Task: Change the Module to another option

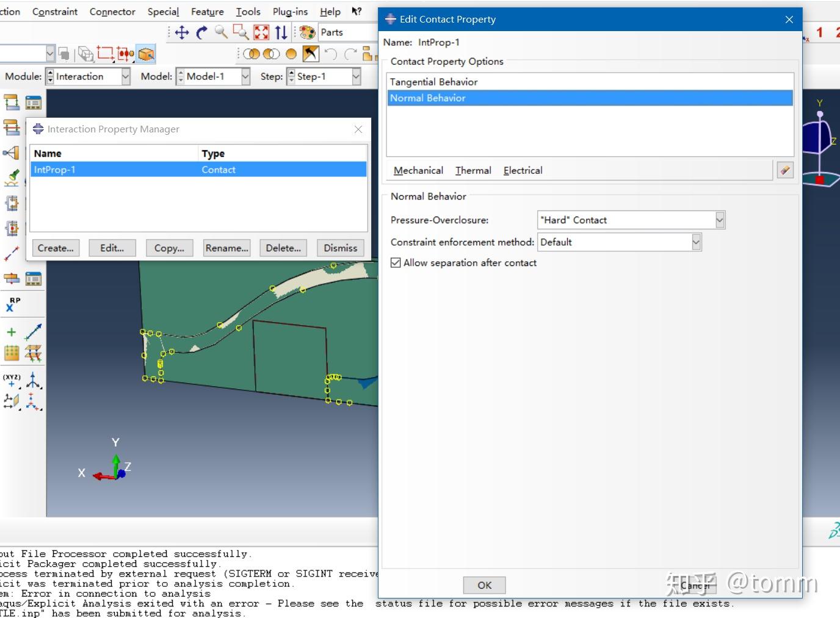Action: coord(125,76)
